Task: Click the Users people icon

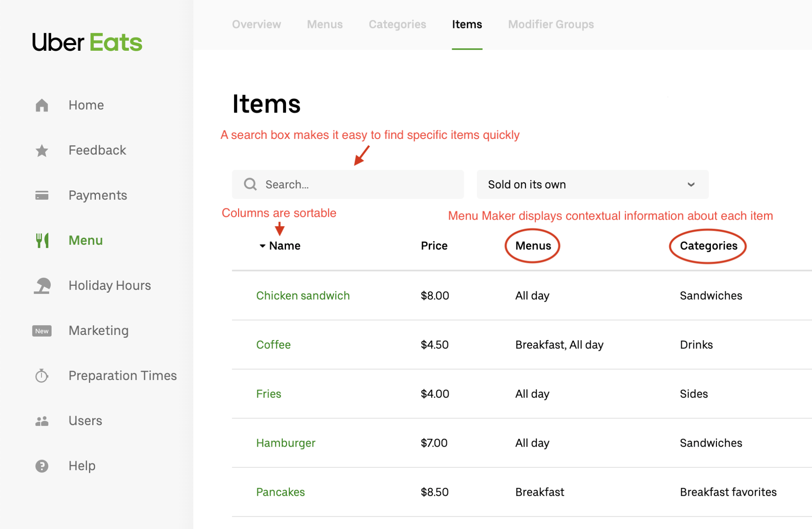Action: click(42, 421)
